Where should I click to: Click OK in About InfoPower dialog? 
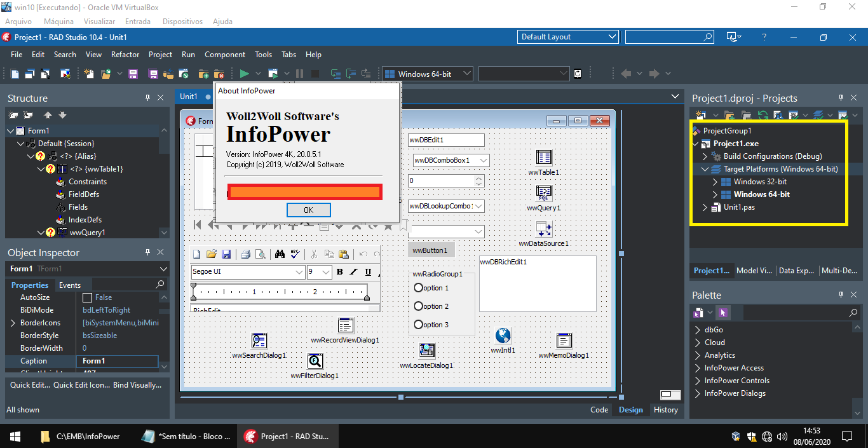pyautogui.click(x=308, y=210)
